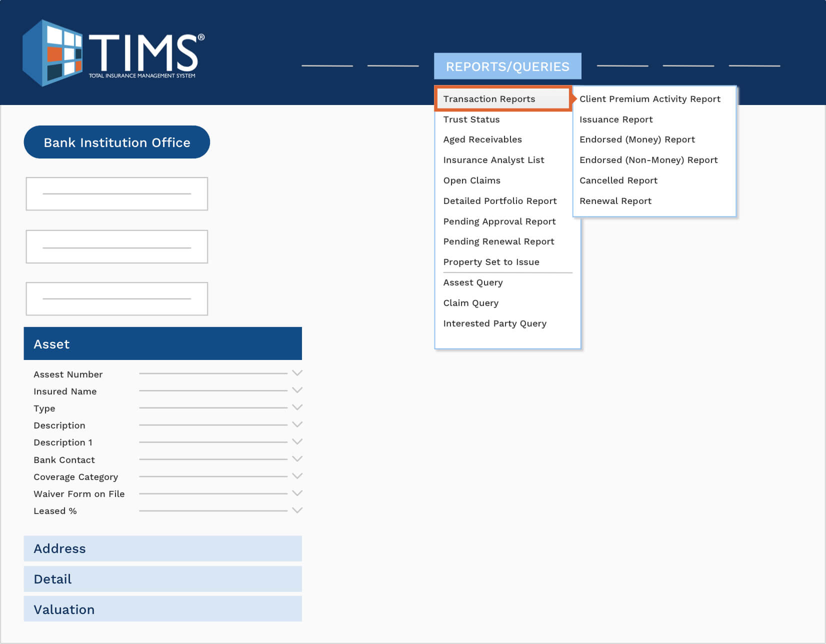Viewport: 826px width, 644px height.
Task: Expand the Address section
Action: tap(162, 548)
